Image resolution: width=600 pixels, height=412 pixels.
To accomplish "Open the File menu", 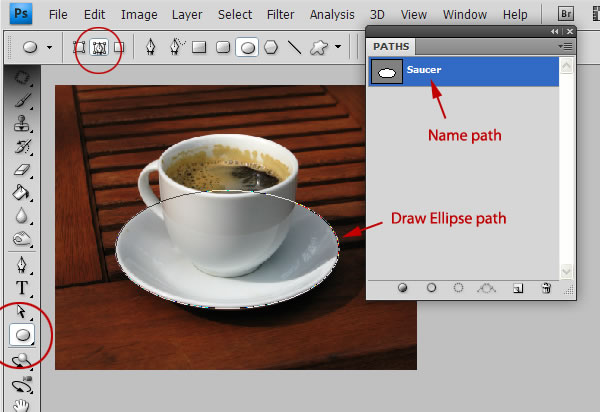I will coord(58,15).
